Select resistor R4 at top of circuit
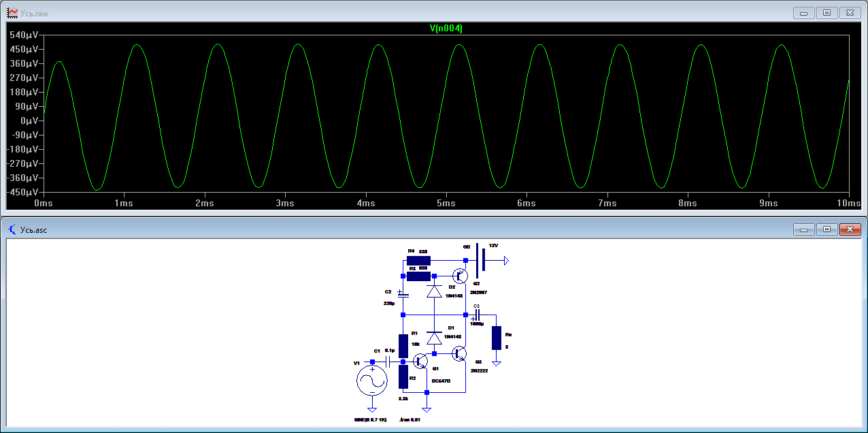868x433 pixels. coord(418,260)
